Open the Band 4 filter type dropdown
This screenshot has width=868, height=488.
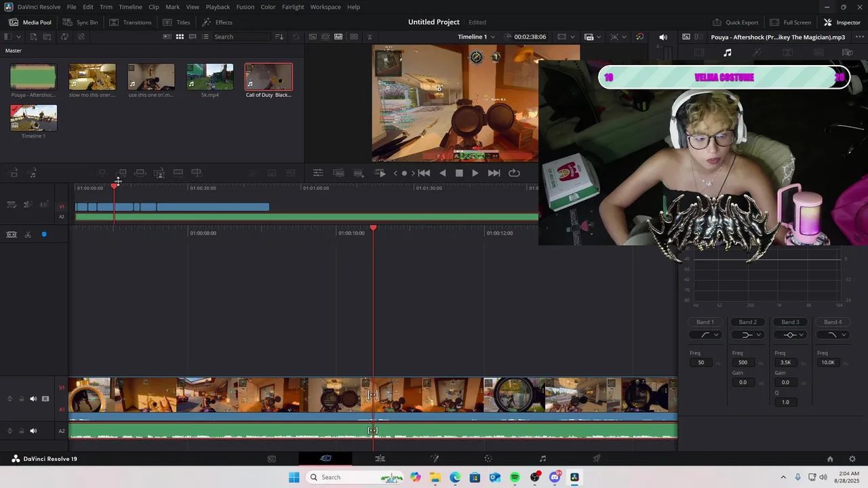tap(833, 335)
